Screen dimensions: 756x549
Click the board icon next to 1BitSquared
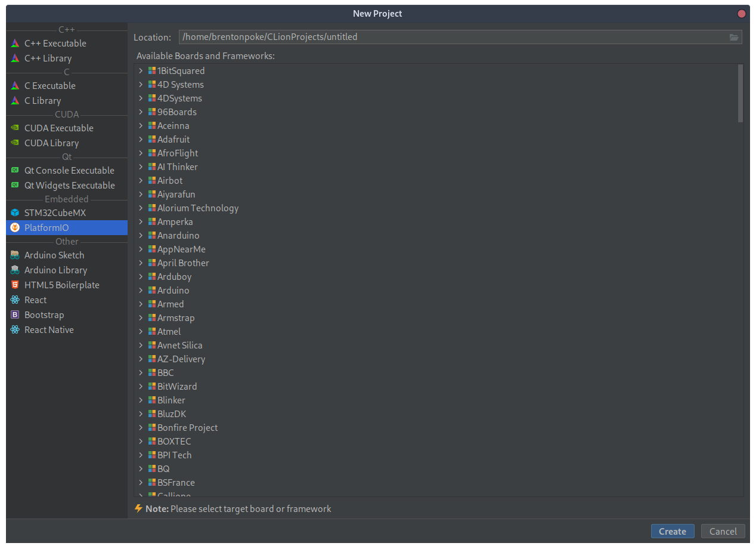(152, 71)
